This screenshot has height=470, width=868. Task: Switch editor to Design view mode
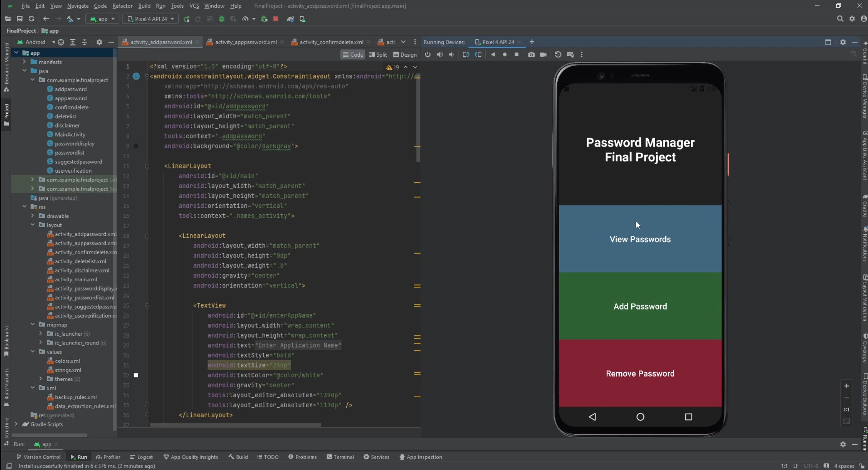tap(405, 55)
